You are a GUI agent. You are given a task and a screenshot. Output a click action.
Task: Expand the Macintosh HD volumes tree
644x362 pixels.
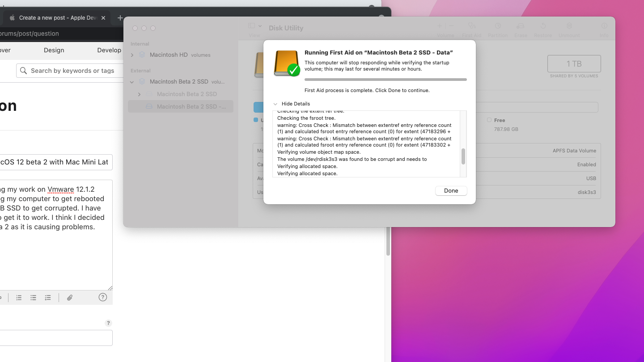click(x=132, y=55)
